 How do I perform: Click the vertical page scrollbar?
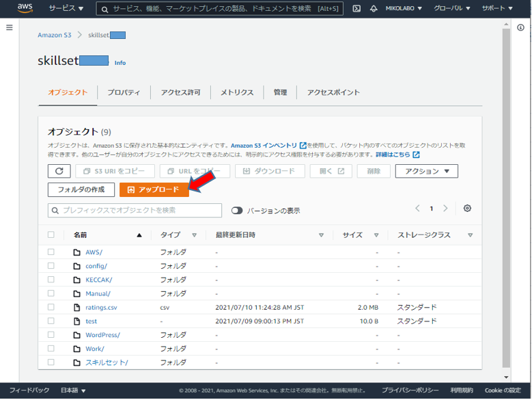tap(506, 198)
